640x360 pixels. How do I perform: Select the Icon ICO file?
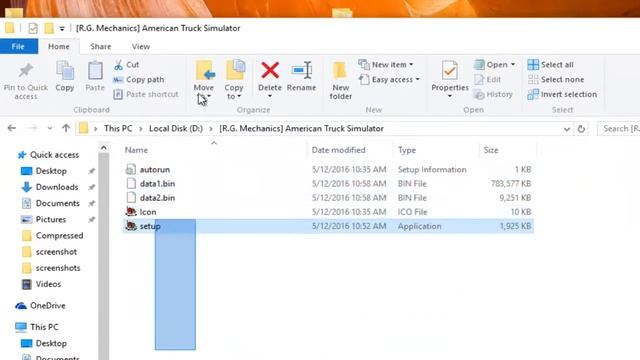tap(328, 212)
